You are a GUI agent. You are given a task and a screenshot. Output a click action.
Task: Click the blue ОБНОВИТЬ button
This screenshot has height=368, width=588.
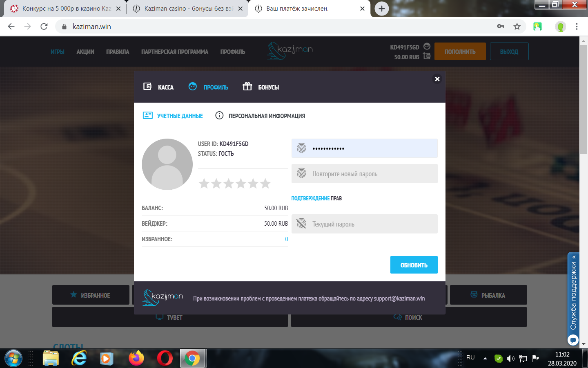tap(414, 265)
